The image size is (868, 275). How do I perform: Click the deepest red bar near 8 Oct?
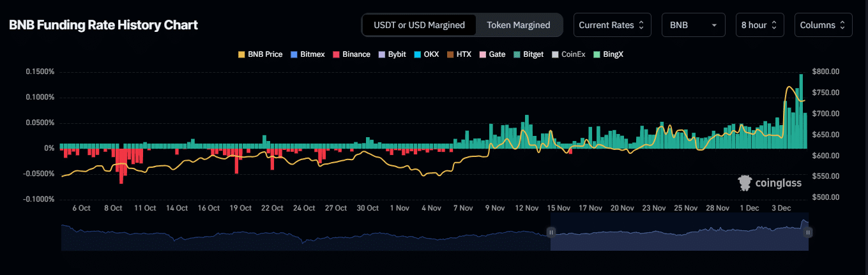tap(121, 166)
